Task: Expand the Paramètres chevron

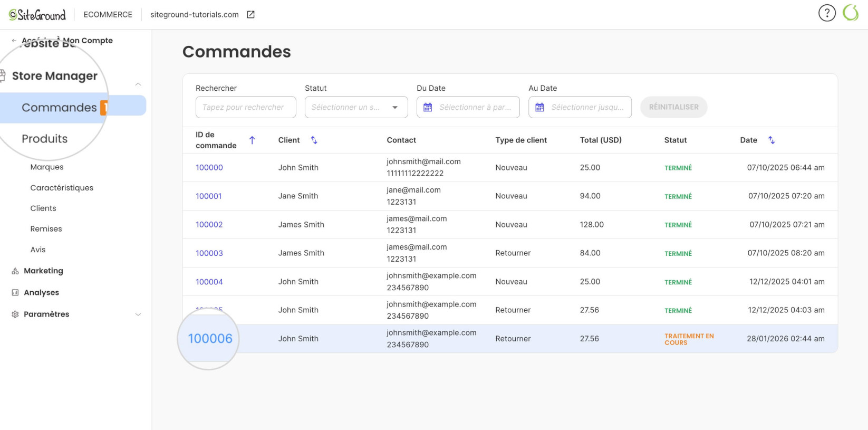Action: click(138, 314)
